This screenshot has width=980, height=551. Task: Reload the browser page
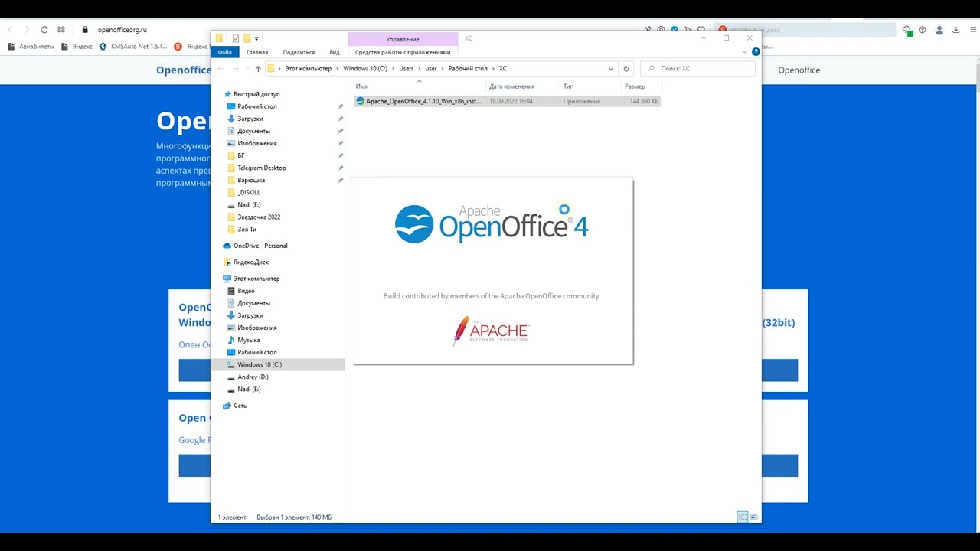click(x=44, y=30)
